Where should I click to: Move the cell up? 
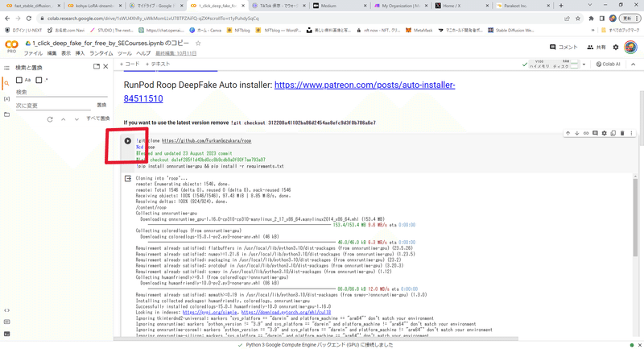(x=568, y=133)
